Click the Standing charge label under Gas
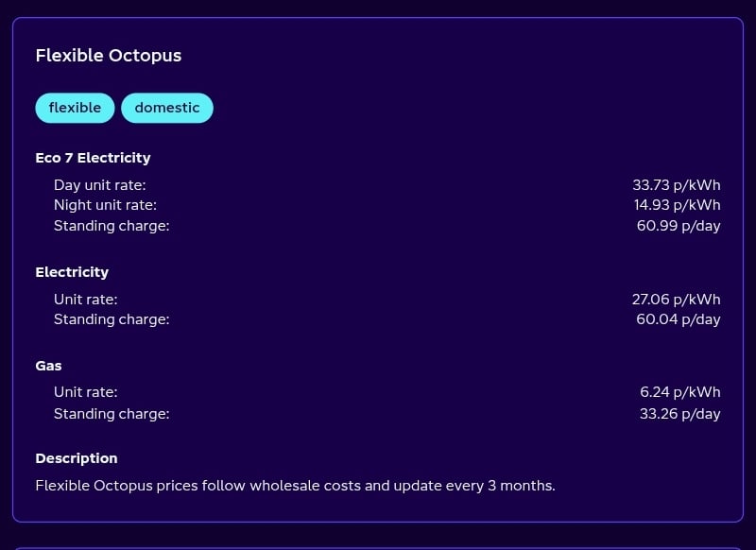 tap(112, 414)
